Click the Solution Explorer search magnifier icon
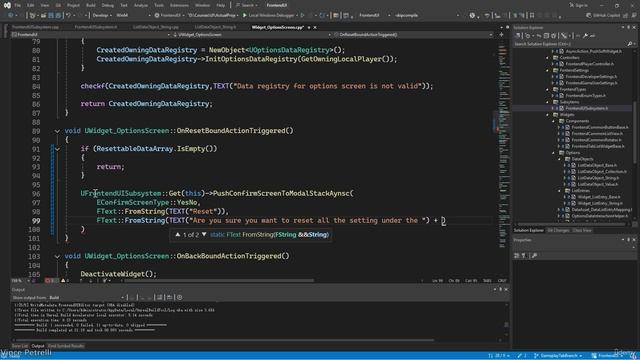 (x=630, y=44)
